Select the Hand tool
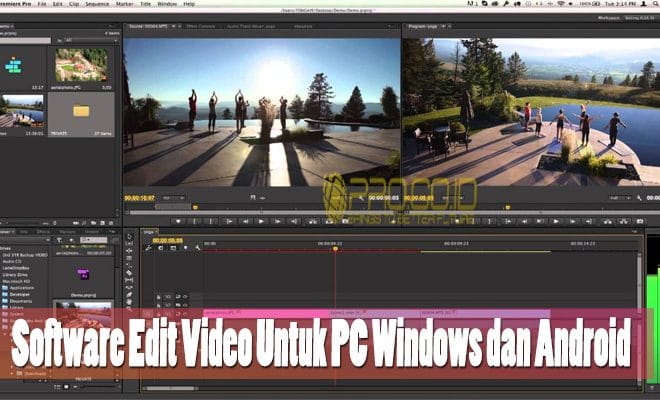The height and width of the screenshot is (400, 660). [129, 302]
